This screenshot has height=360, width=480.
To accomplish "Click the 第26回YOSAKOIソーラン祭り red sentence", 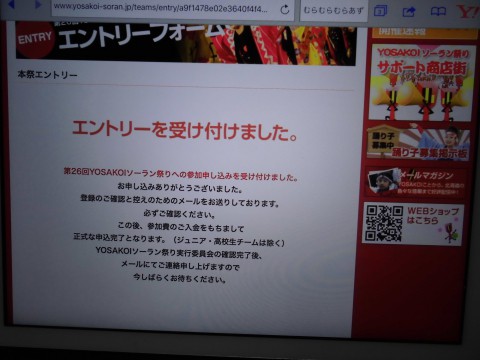I will [x=180, y=175].
